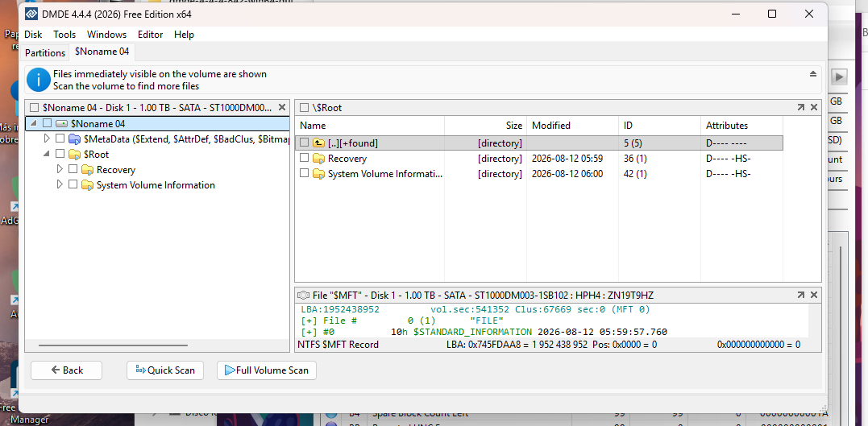Toggle checkbox in tree panel header

(35, 107)
